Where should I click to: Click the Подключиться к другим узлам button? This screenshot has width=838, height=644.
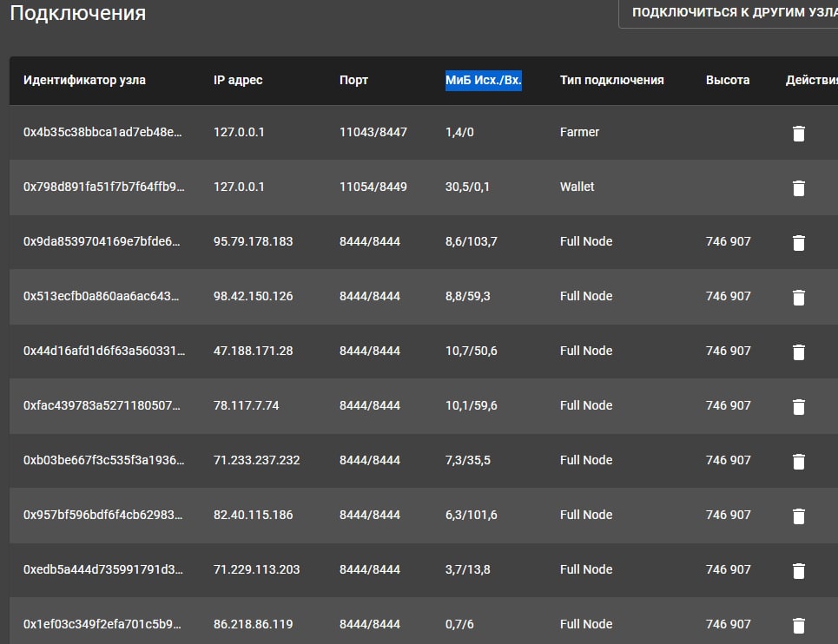click(729, 13)
